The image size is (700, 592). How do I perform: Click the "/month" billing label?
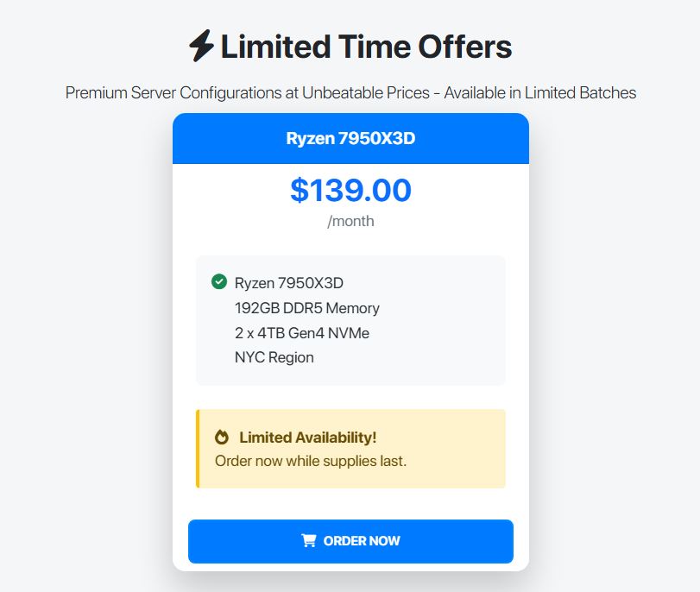point(350,221)
